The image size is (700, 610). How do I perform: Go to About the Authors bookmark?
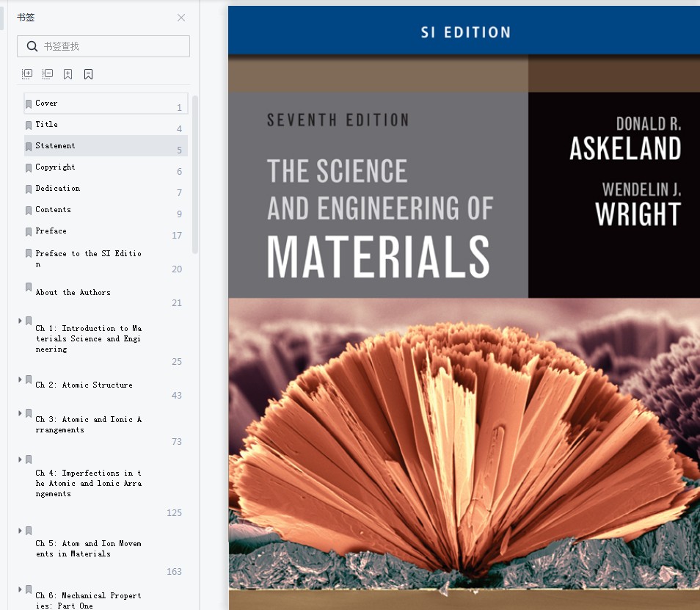click(73, 292)
